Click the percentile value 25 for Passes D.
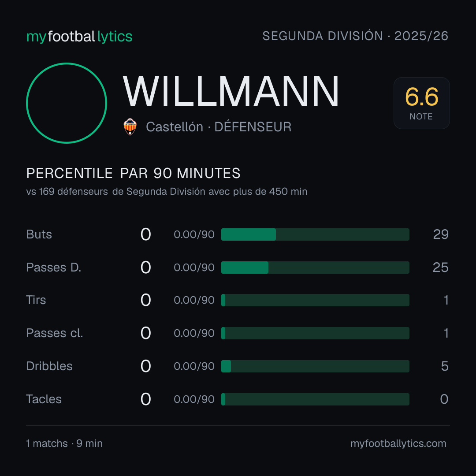 click(440, 268)
